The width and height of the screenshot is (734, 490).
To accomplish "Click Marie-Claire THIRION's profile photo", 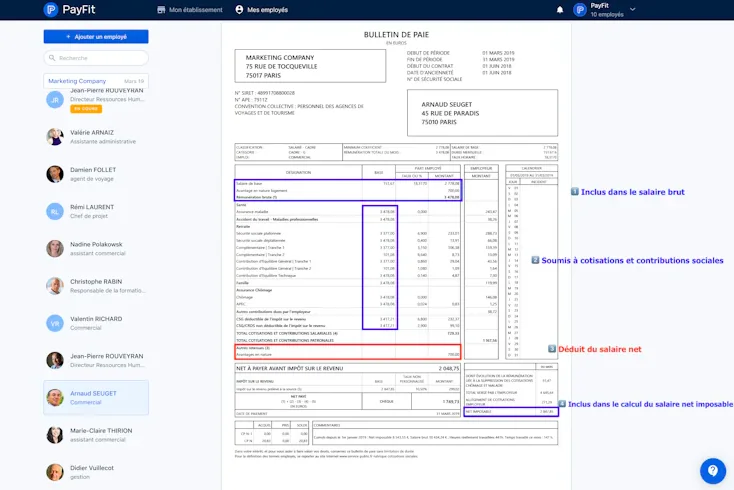I will point(55,434).
